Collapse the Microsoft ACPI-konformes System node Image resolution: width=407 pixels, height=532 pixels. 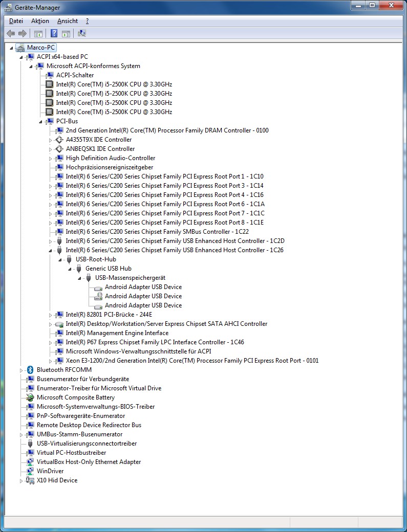(x=31, y=66)
